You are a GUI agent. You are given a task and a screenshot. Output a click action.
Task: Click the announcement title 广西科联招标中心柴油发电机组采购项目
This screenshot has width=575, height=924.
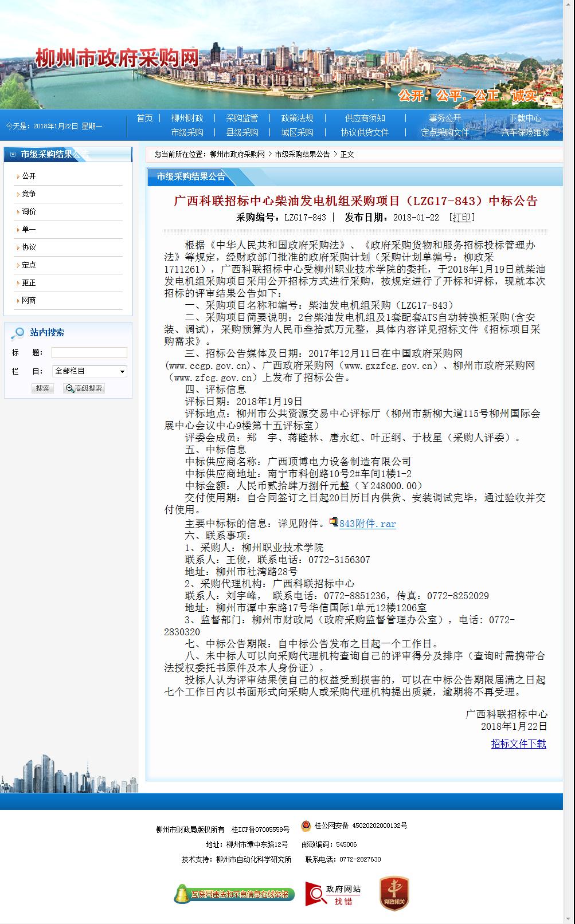click(355, 201)
